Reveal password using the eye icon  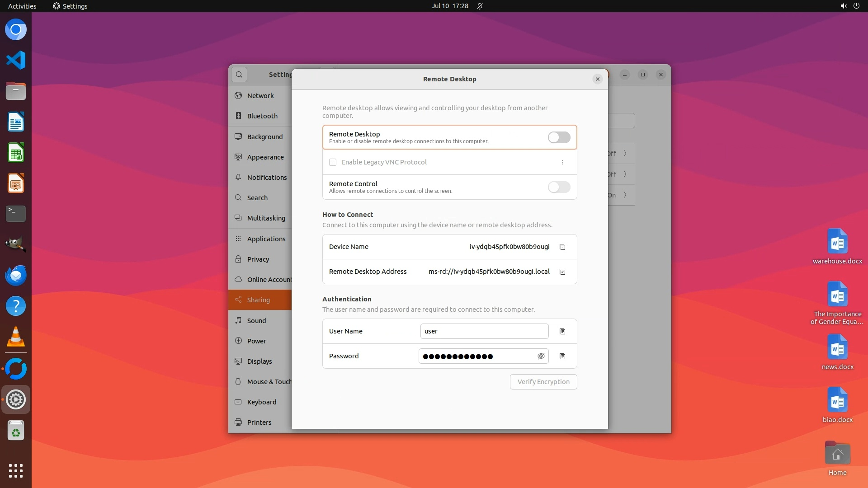pyautogui.click(x=541, y=356)
